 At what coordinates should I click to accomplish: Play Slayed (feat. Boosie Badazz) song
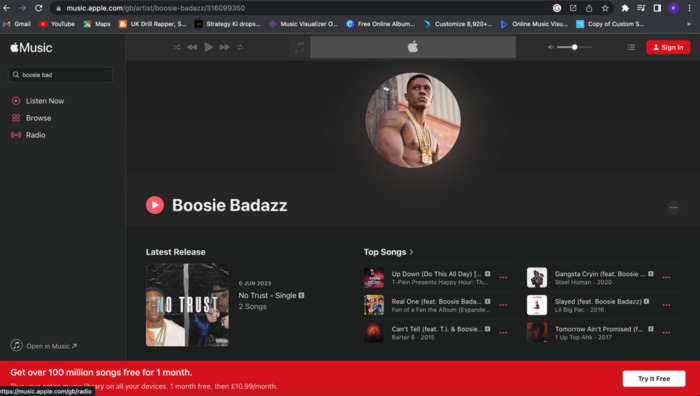click(x=598, y=301)
